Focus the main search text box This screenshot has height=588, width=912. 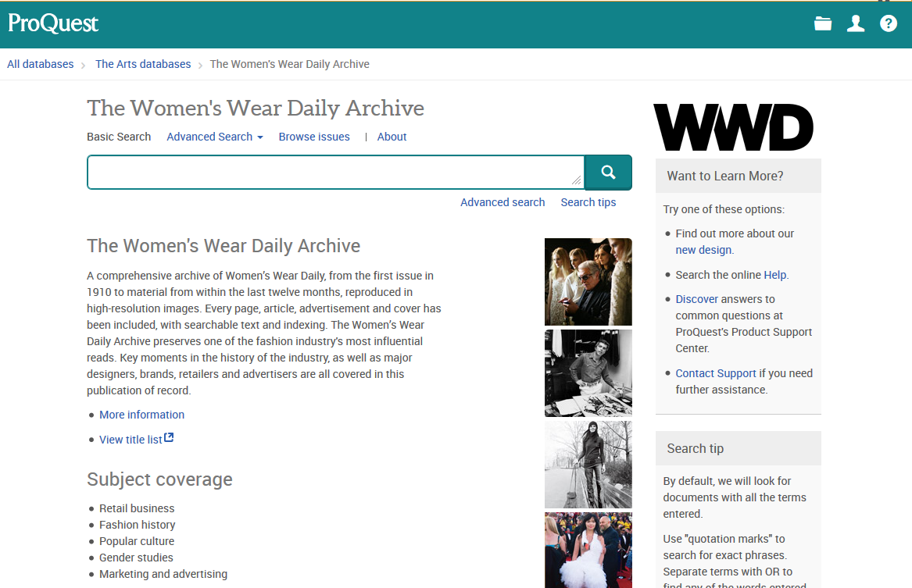(x=335, y=172)
